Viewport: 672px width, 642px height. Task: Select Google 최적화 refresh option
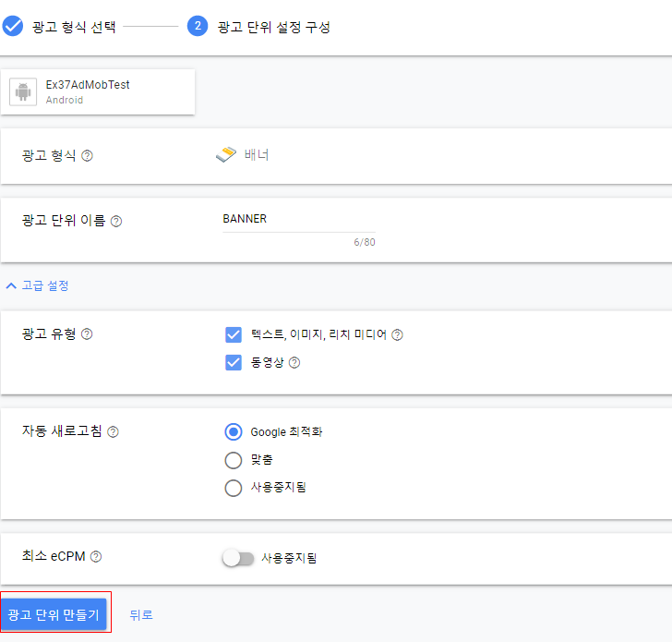click(234, 432)
